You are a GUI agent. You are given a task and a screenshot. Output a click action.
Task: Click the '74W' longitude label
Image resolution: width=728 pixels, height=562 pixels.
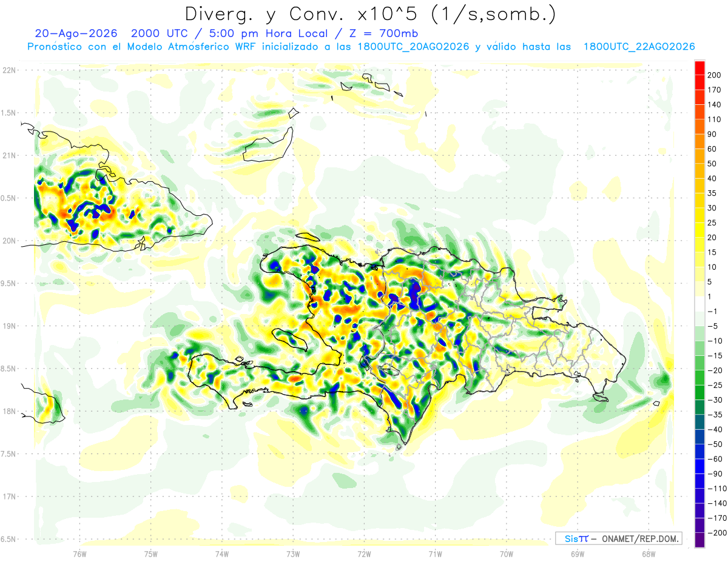click(221, 554)
